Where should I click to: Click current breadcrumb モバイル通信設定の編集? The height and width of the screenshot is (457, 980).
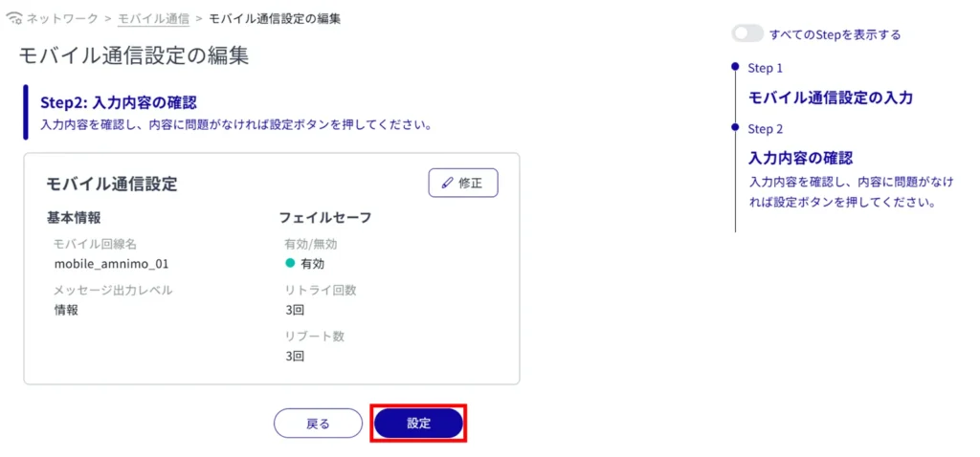(274, 18)
